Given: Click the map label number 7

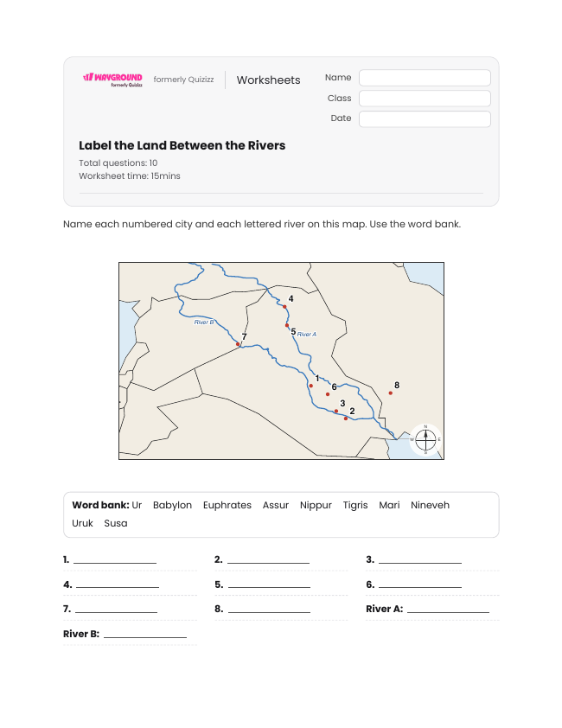Looking at the screenshot, I should click(245, 336).
